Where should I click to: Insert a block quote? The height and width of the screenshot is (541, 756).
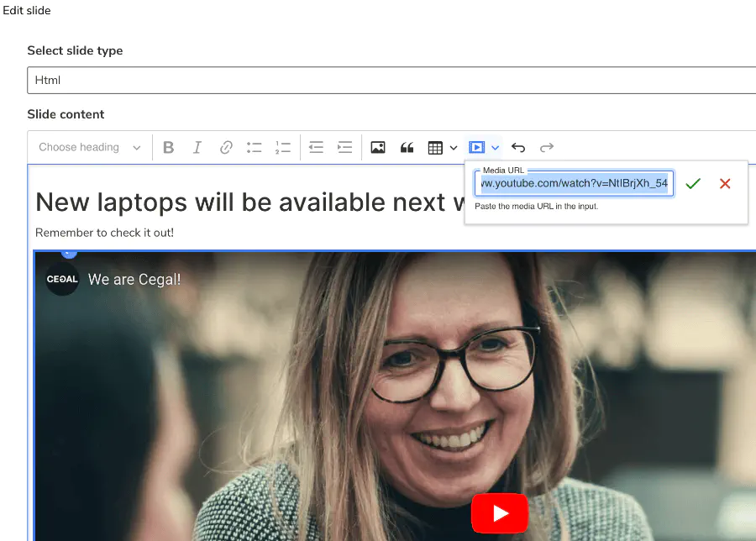click(407, 147)
